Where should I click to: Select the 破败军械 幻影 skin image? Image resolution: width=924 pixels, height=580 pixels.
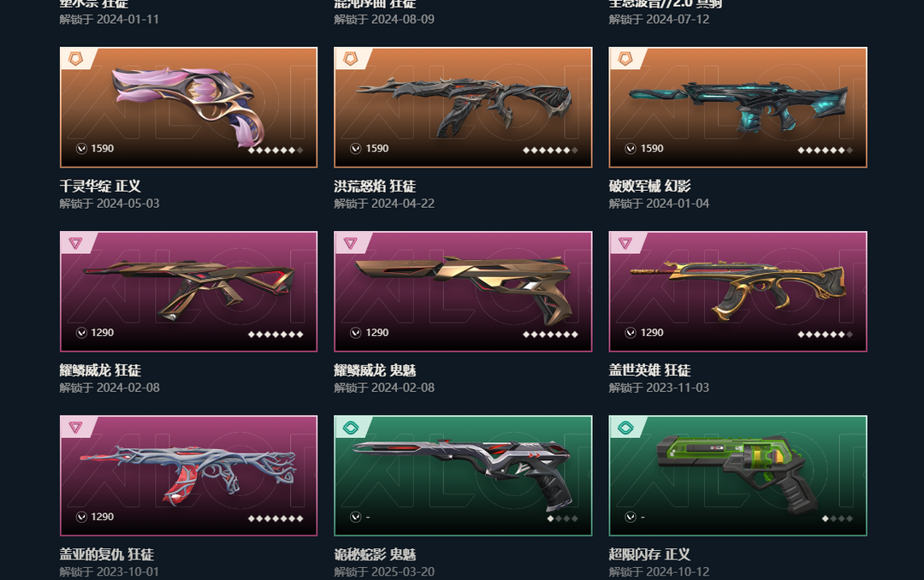pyautogui.click(x=737, y=107)
